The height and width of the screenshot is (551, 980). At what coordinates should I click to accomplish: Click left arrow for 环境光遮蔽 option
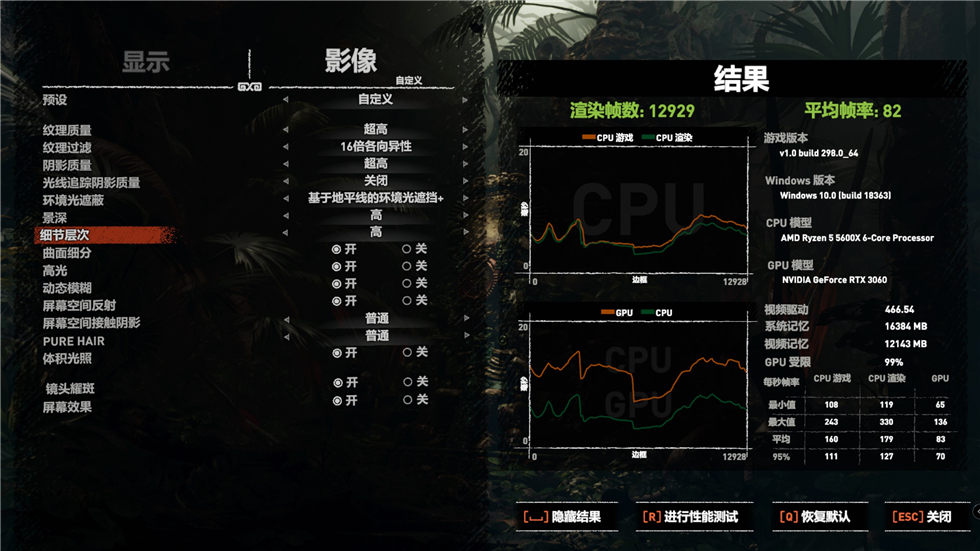286,198
